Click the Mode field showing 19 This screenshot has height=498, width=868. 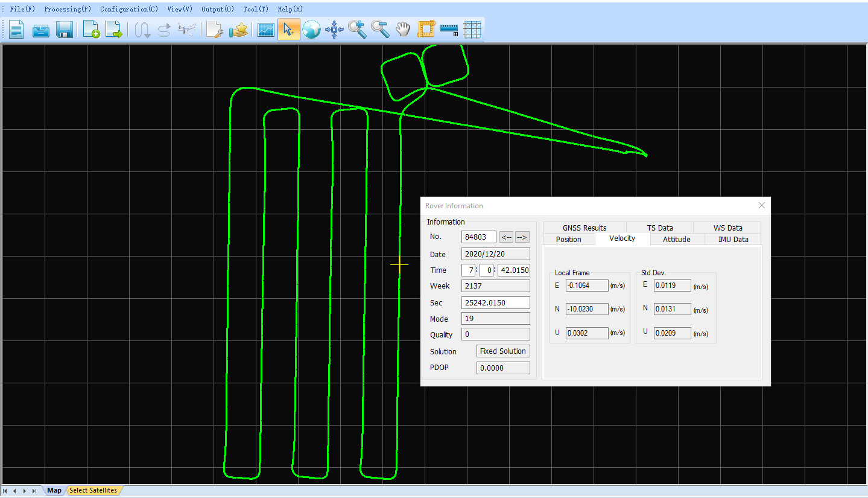pyautogui.click(x=496, y=319)
